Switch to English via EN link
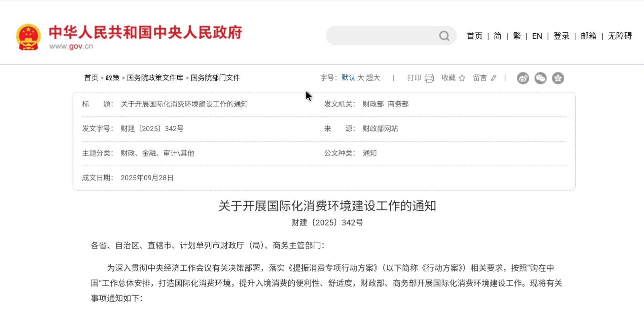Screen dimensions: 644x309 tap(537, 36)
